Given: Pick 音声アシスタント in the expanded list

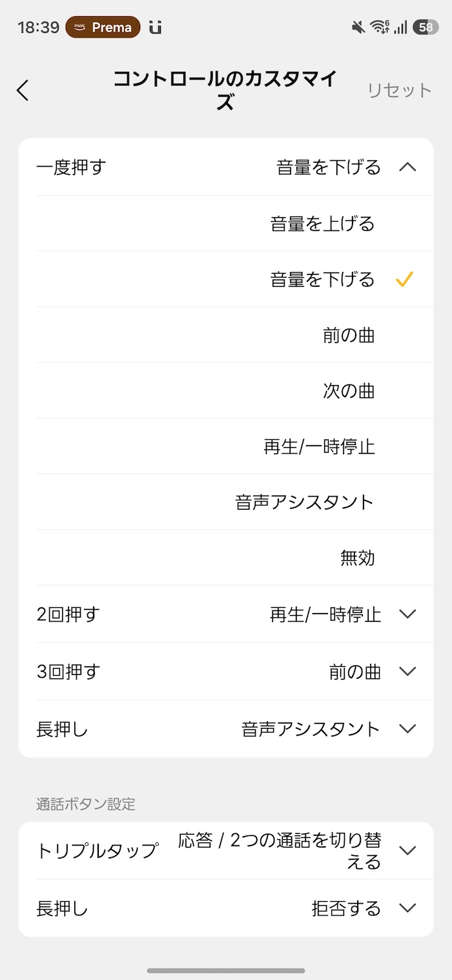Looking at the screenshot, I should 305,502.
